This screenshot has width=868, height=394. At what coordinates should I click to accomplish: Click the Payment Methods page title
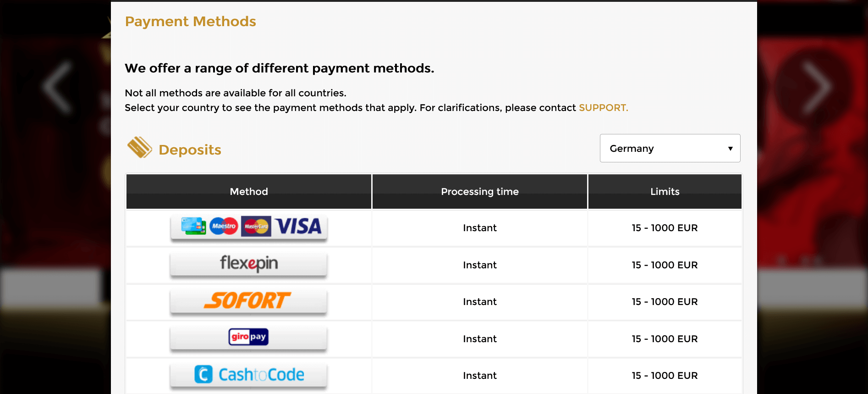(x=190, y=22)
